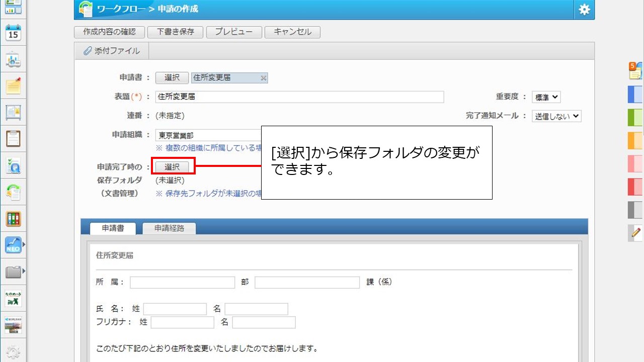This screenshot has height=362, width=644.
Task: Open the clipboard icon in left sidebar
Action: coord(13,139)
